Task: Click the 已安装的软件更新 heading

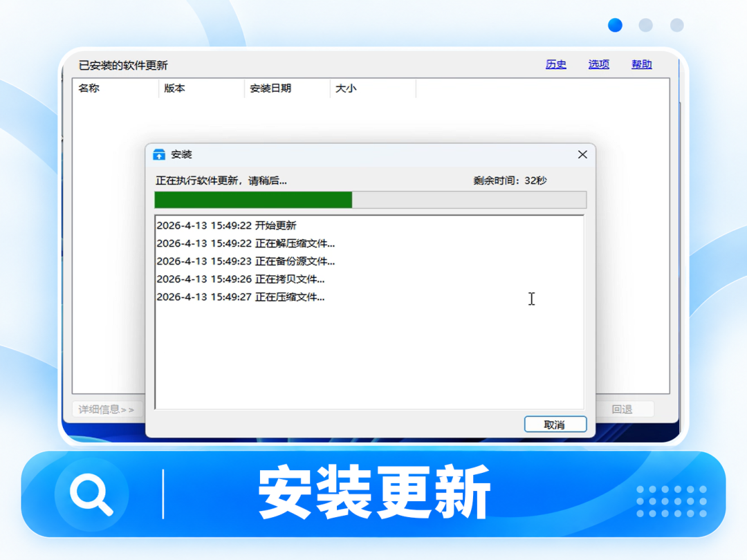Action: click(x=123, y=65)
